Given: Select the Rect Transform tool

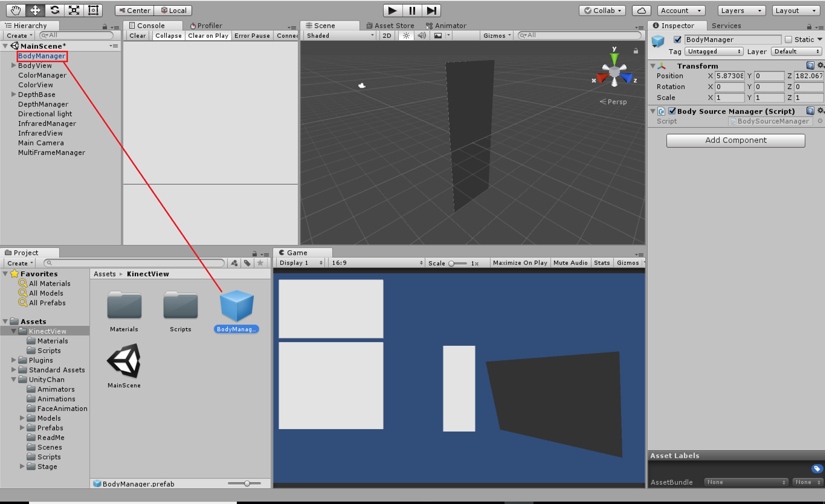Looking at the screenshot, I should click(x=93, y=10).
